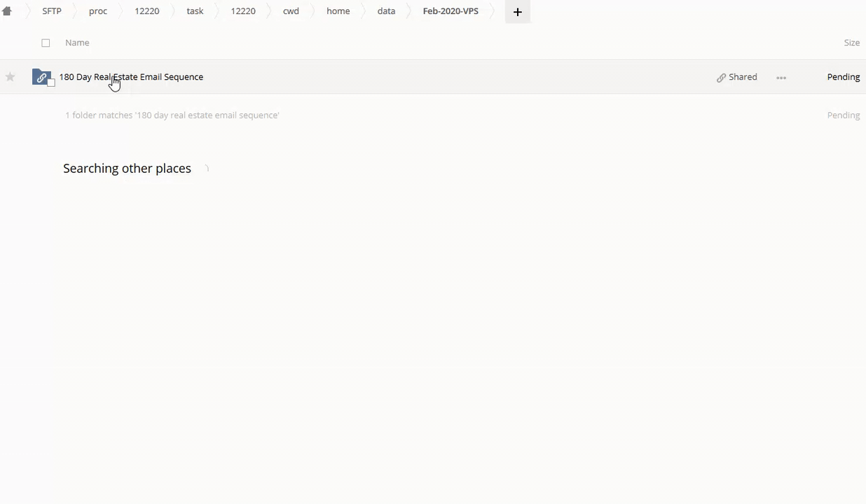Open the 12220 breadcrumb right after proc
The height and width of the screenshot is (504, 866).
[x=147, y=11]
